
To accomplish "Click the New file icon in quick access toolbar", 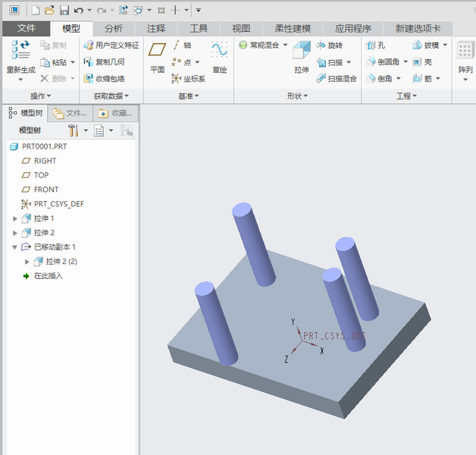I will point(36,11).
